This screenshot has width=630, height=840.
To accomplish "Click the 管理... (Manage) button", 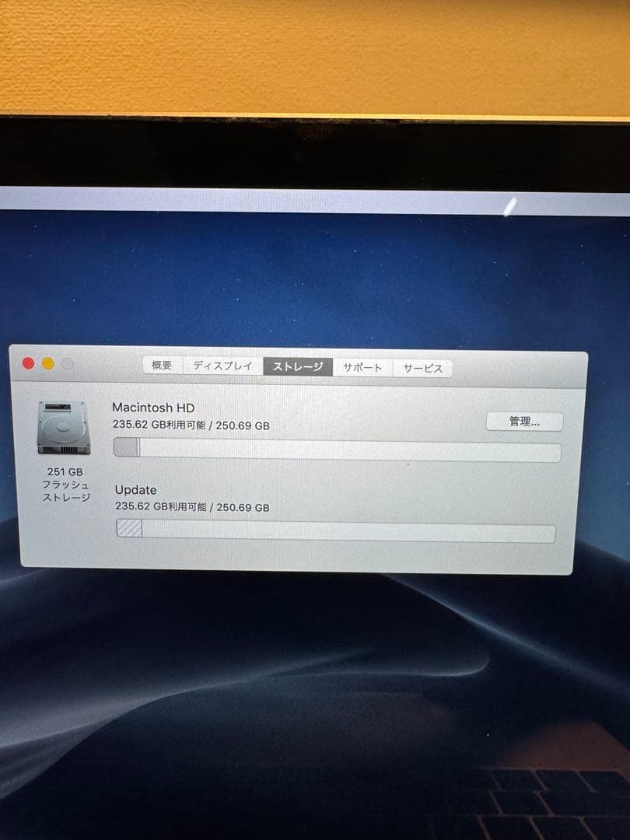I will pos(524,422).
